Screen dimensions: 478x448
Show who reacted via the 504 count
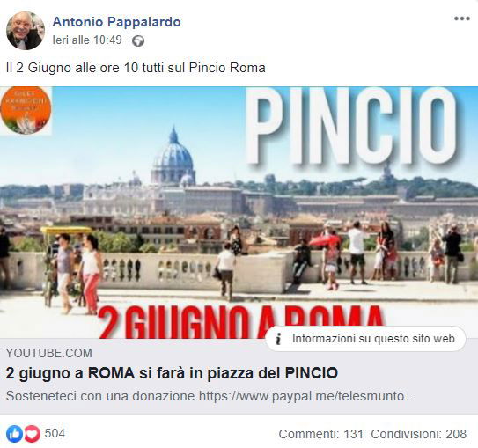click(x=55, y=433)
